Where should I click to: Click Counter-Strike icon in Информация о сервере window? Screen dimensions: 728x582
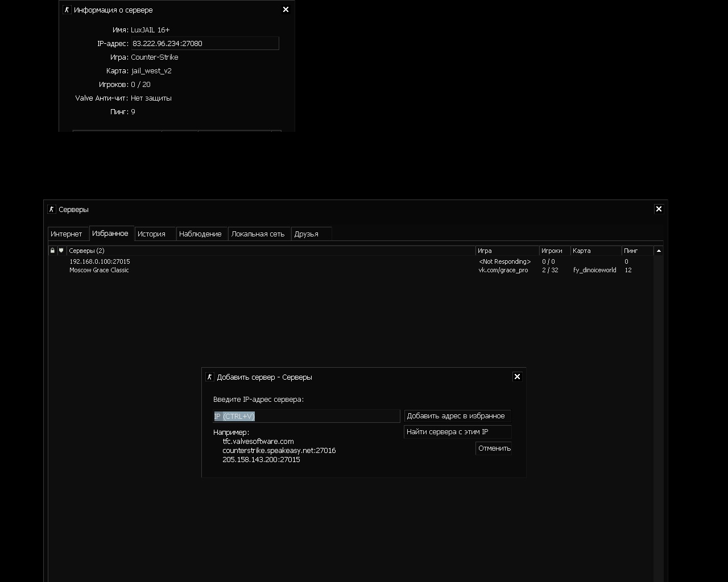point(67,10)
